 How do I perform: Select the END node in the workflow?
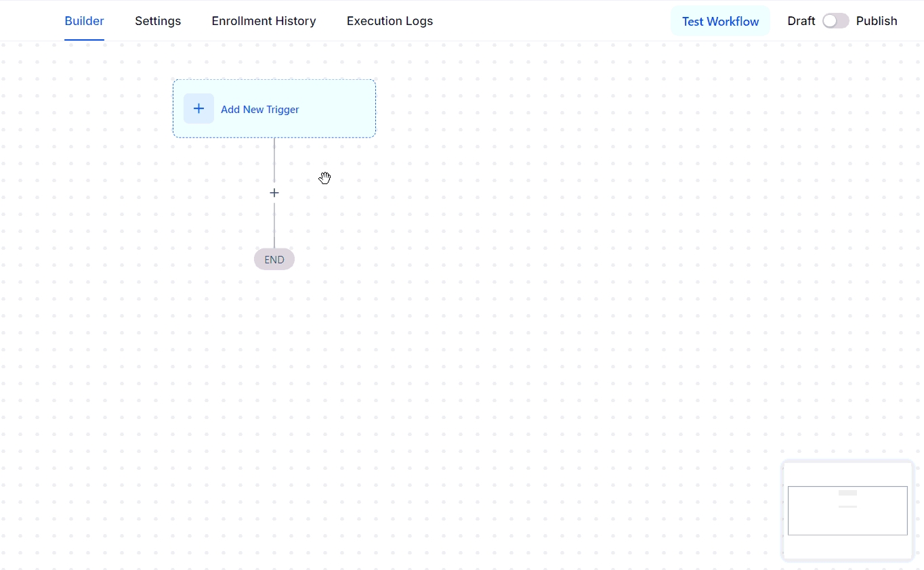pos(274,259)
